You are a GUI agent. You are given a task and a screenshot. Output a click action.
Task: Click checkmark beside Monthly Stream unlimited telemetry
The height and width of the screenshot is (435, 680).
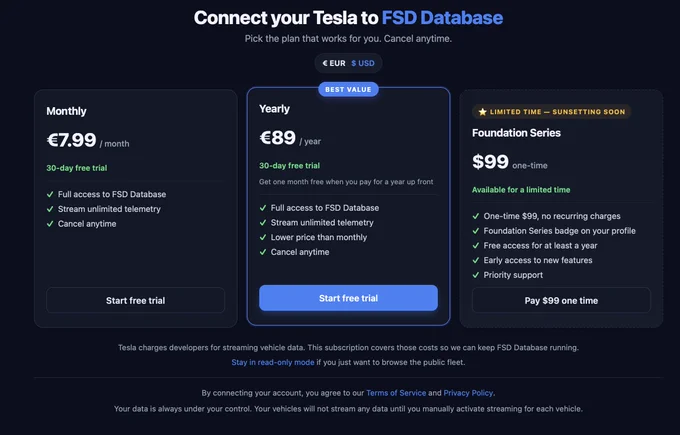(x=50, y=209)
